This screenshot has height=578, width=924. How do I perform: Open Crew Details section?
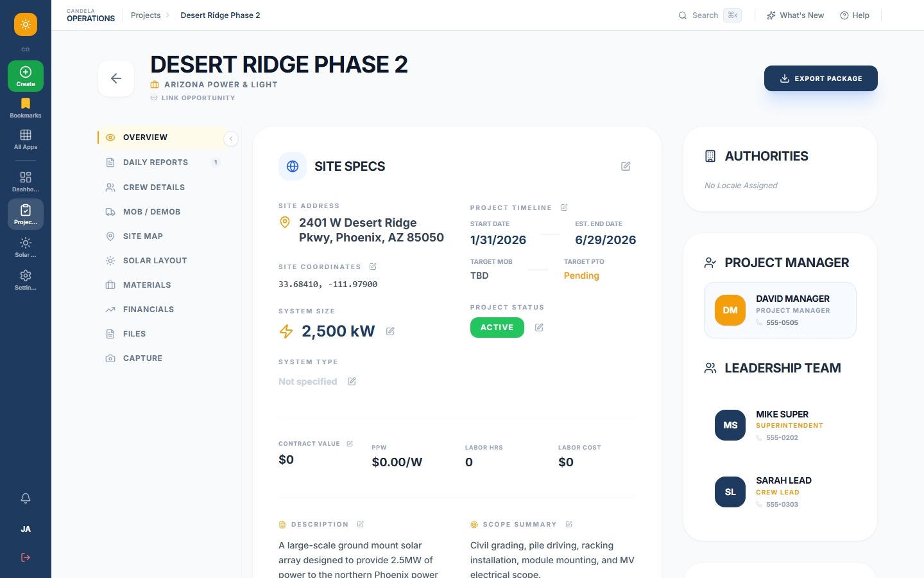(162, 188)
